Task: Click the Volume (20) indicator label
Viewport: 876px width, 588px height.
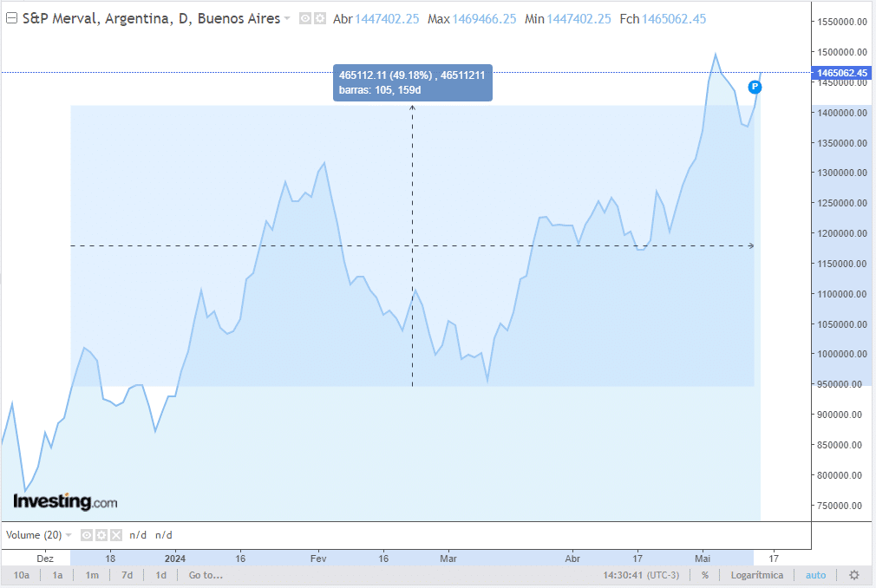Action: tap(34, 535)
